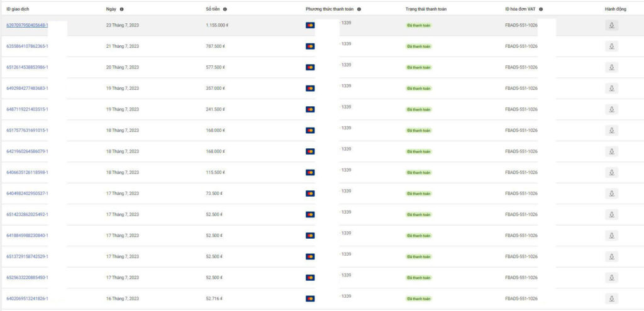
Task: Show info for Phương thức thanh toán column
Action: click(359, 9)
